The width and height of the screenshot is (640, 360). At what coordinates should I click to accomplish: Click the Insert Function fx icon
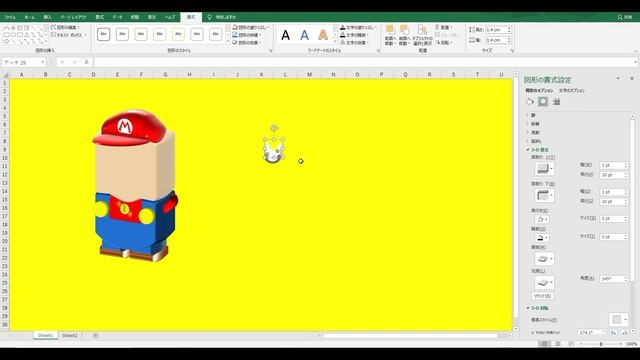pos(87,62)
